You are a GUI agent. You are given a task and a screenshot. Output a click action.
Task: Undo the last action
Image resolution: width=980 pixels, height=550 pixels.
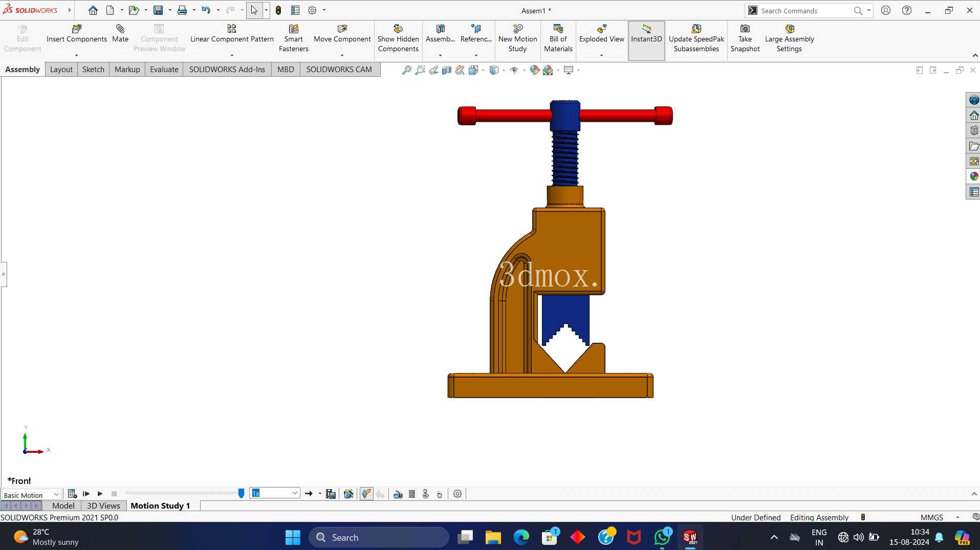[x=206, y=10]
